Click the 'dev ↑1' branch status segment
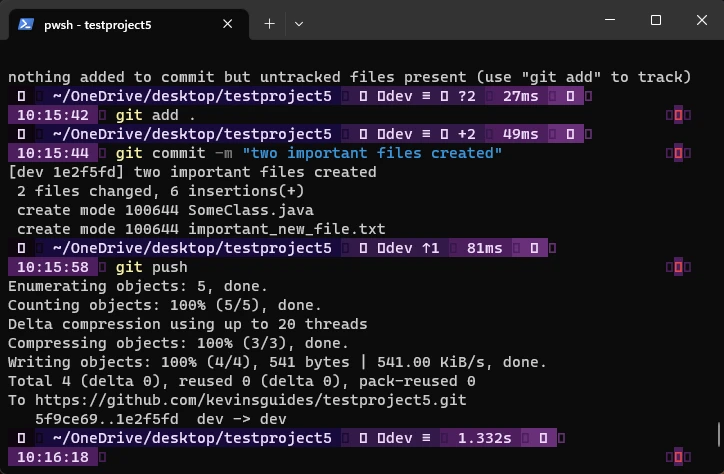The height and width of the screenshot is (474, 724). (395, 248)
